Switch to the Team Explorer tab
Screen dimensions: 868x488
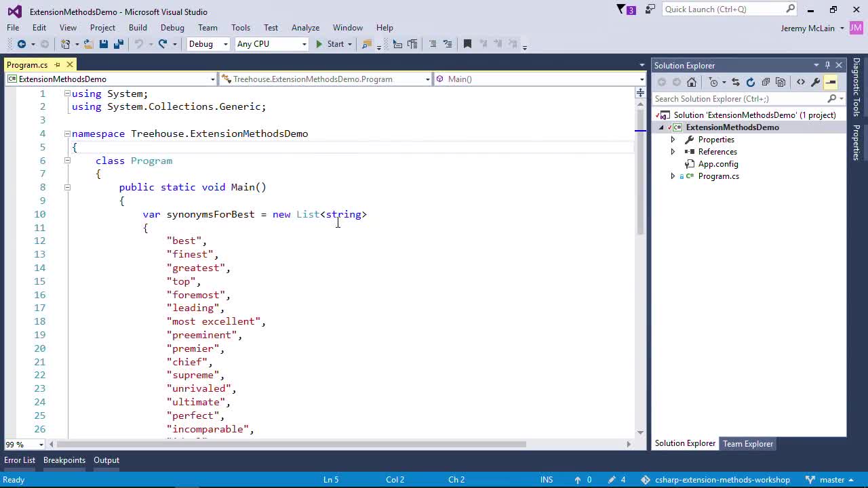pos(748,444)
